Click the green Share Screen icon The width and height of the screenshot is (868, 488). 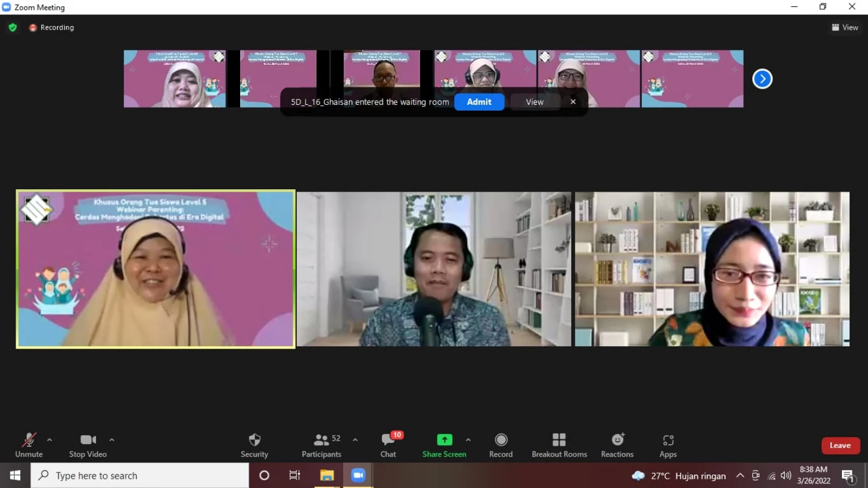click(x=444, y=440)
